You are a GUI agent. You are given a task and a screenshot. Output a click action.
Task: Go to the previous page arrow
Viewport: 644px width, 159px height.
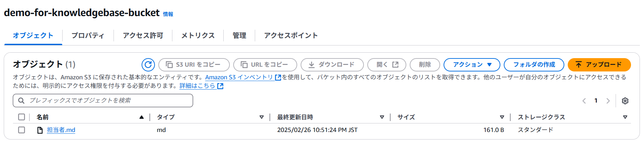(584, 101)
